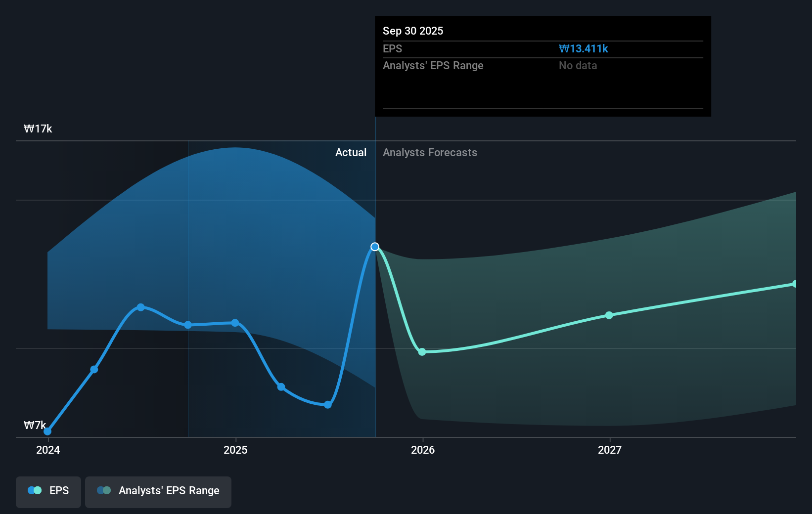Toggle the EPS series via its legend
Image resolution: width=812 pixels, height=514 pixels.
pos(48,490)
